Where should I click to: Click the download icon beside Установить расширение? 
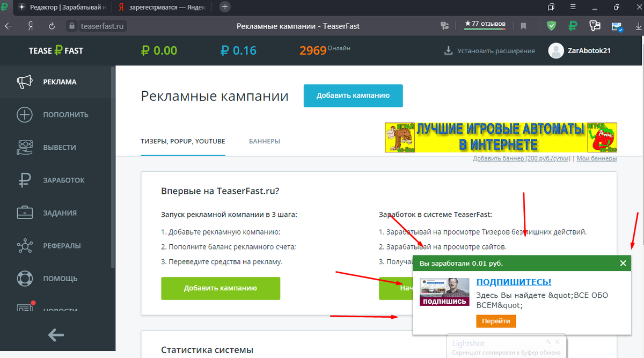[449, 50]
